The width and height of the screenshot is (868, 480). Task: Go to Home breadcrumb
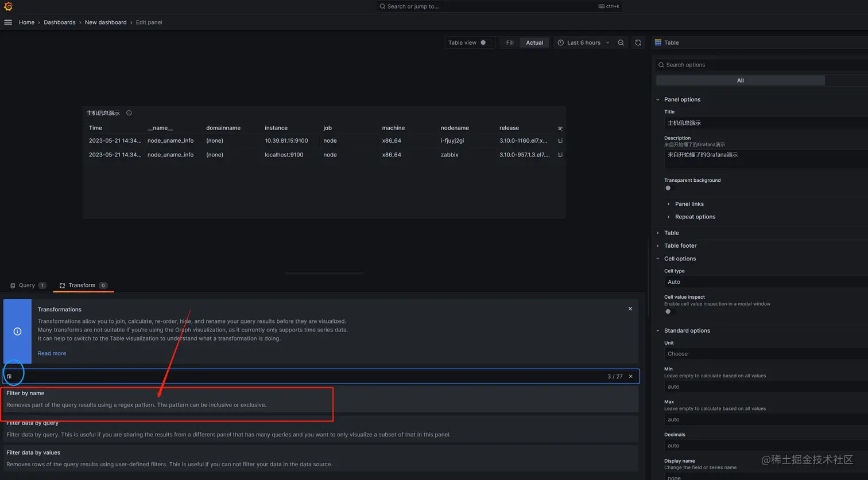click(x=26, y=22)
